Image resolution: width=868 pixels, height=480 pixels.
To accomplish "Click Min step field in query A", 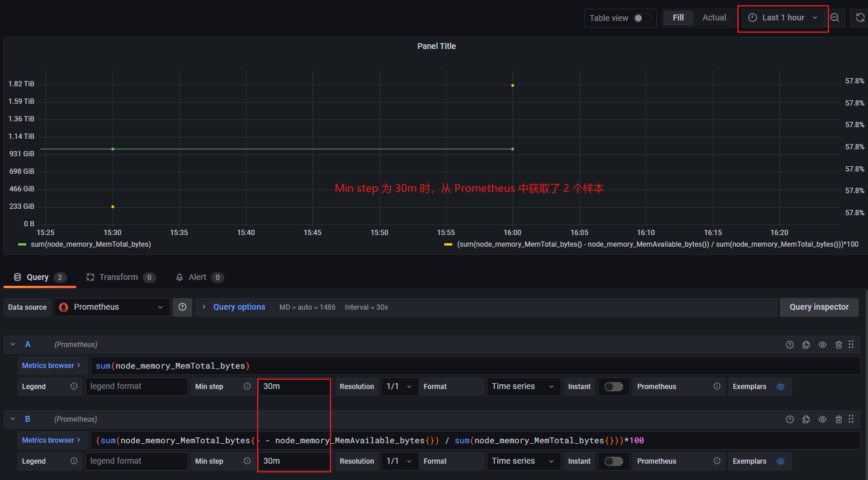I will click(294, 386).
